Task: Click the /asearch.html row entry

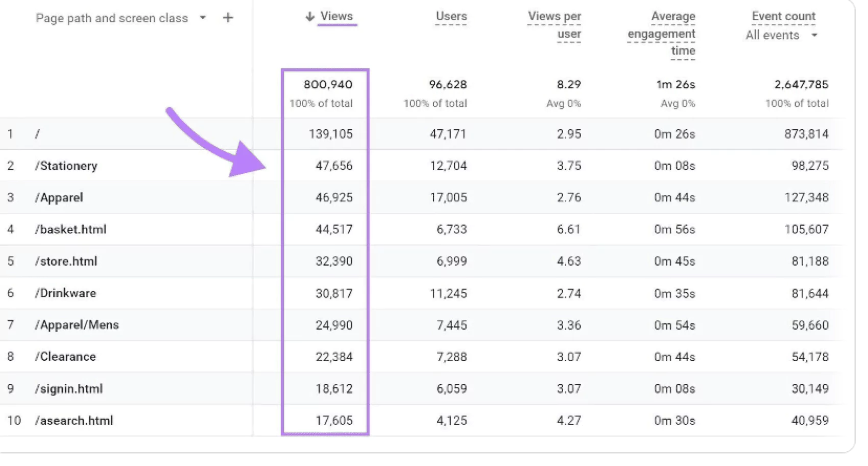Action: click(x=74, y=420)
